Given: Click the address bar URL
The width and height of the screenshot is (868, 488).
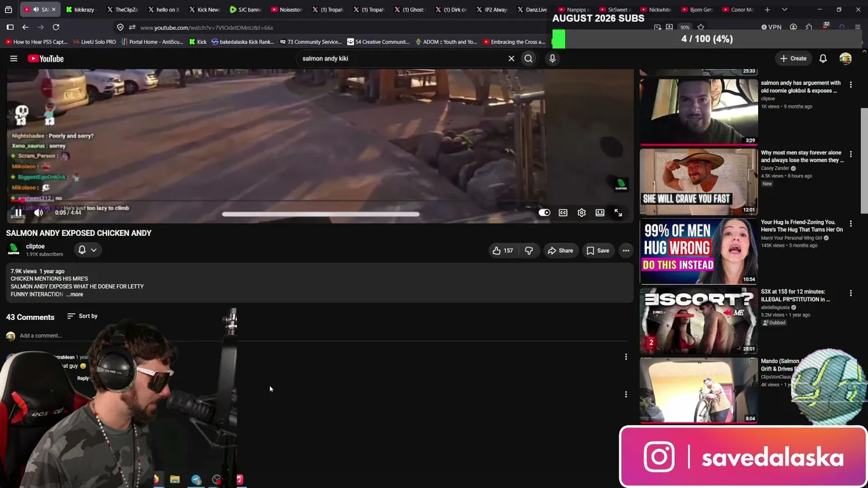Looking at the screenshot, I should pos(206,28).
